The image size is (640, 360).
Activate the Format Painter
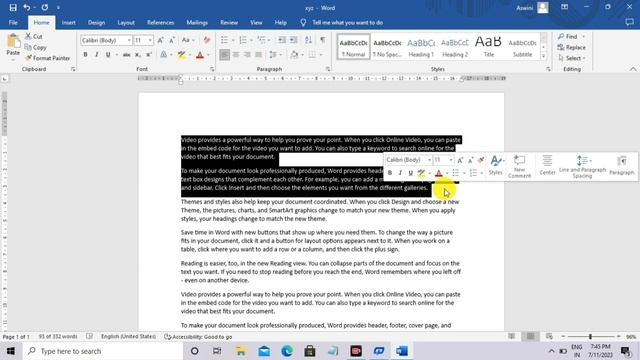(47, 58)
